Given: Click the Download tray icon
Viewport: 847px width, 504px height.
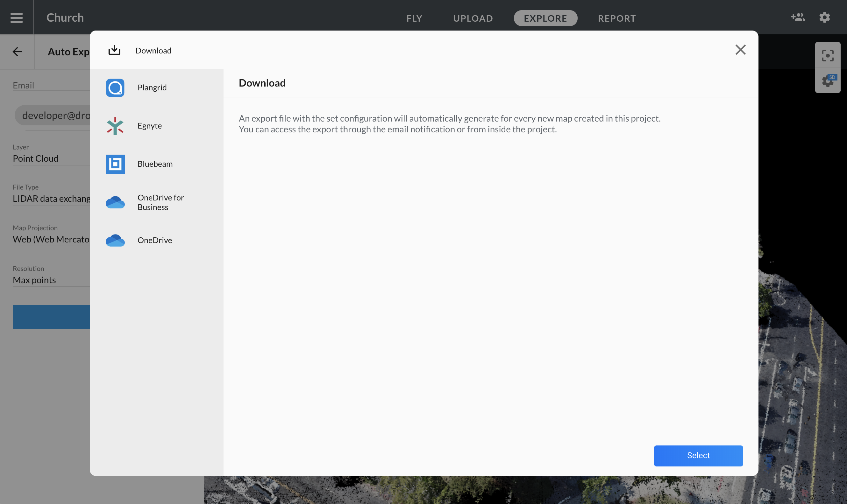Looking at the screenshot, I should [114, 50].
